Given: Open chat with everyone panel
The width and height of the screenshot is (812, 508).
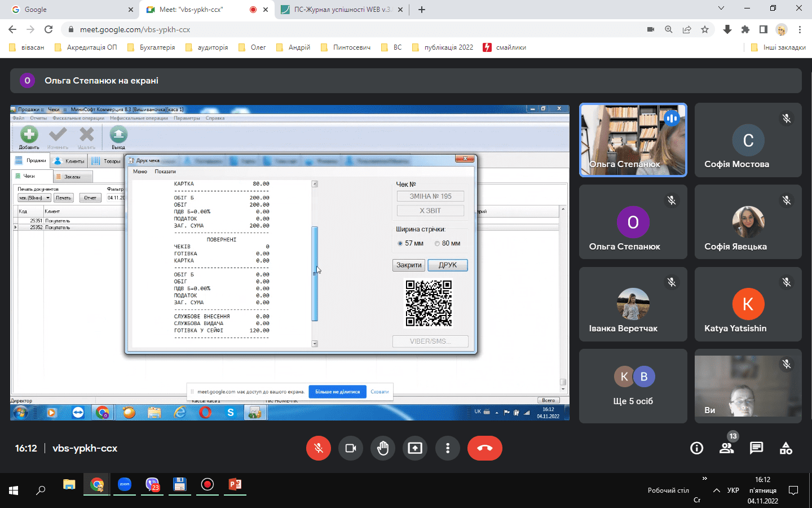Looking at the screenshot, I should point(756,448).
